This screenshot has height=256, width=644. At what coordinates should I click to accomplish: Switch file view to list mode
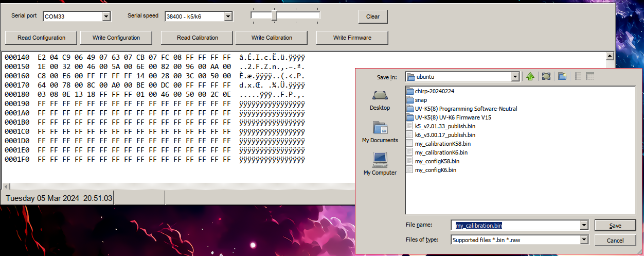[578, 77]
